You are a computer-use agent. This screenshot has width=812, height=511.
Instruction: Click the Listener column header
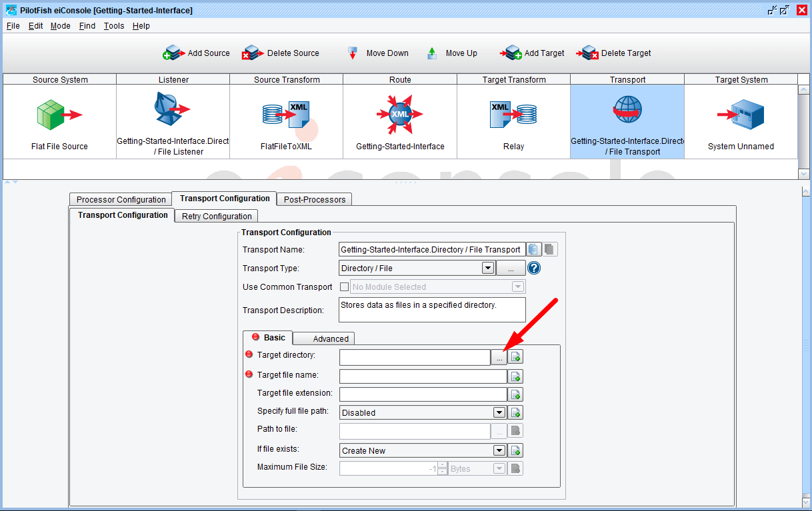click(173, 79)
